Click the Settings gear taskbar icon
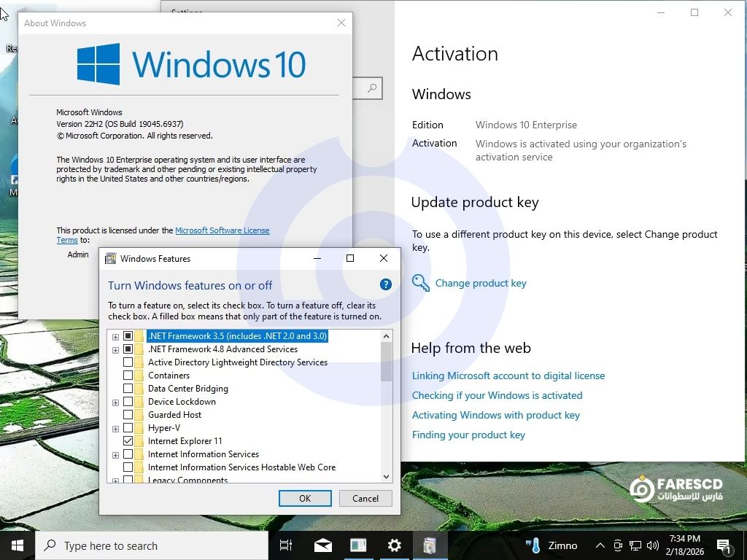 [395, 545]
